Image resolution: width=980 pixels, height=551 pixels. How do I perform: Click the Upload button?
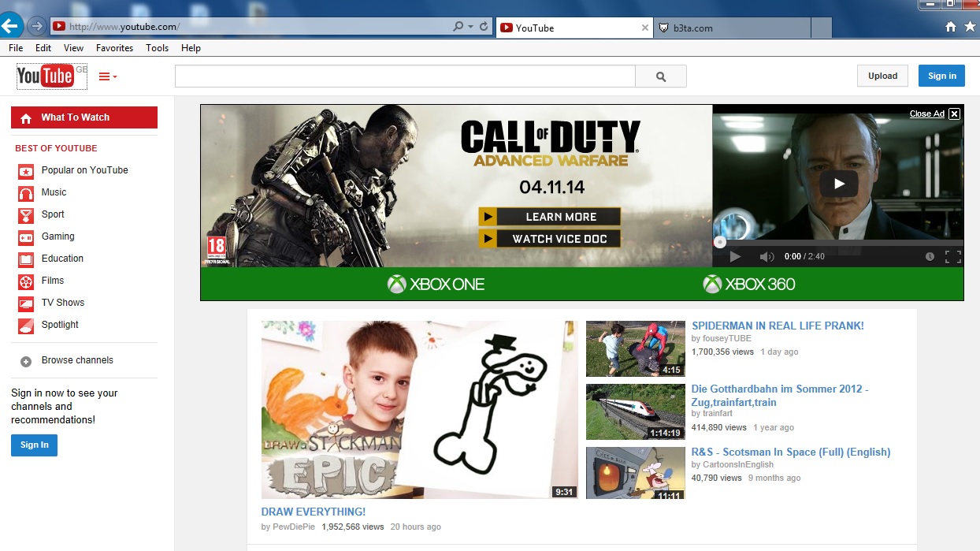tap(882, 76)
